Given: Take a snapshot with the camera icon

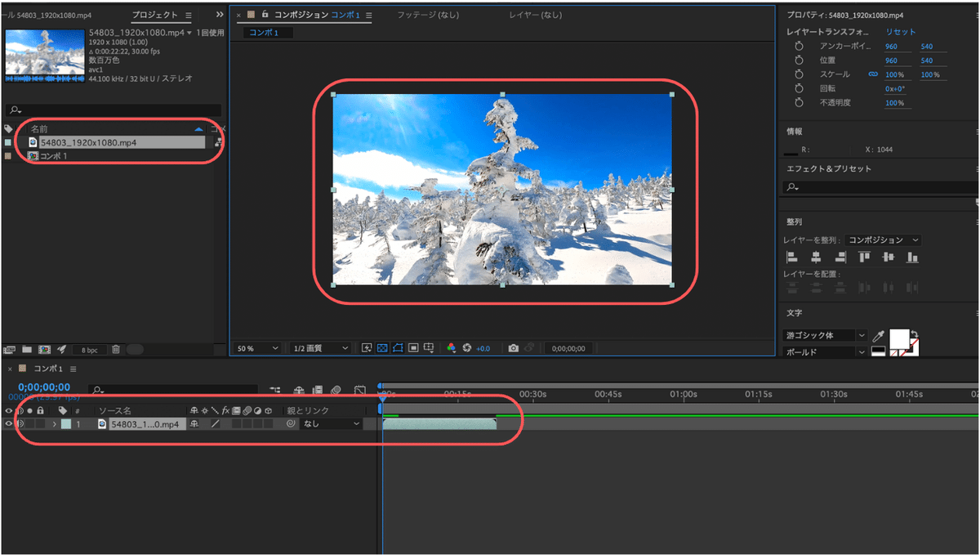Looking at the screenshot, I should [x=513, y=347].
